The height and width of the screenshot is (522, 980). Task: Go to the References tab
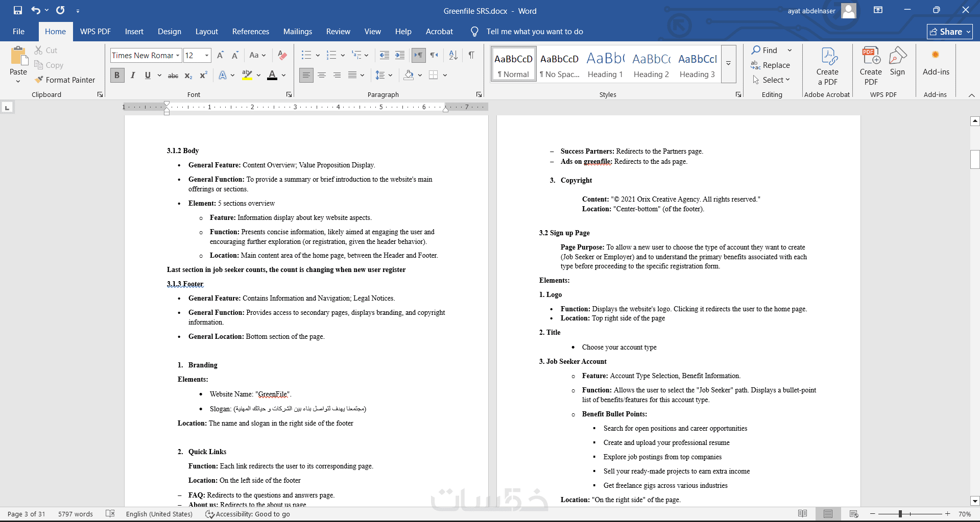(251, 31)
